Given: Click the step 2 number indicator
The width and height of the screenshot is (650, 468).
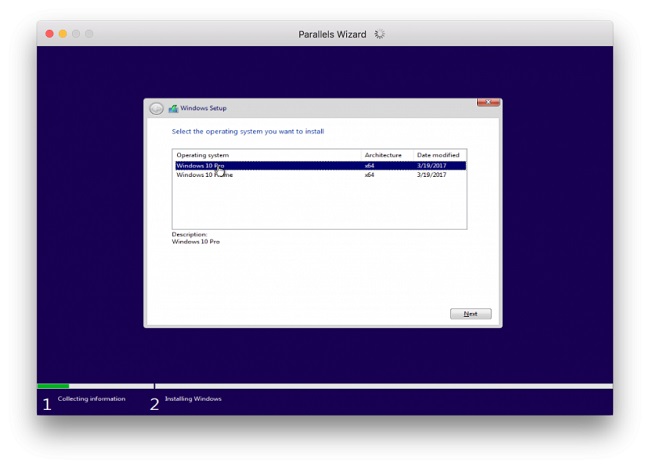Looking at the screenshot, I should pos(154,404).
